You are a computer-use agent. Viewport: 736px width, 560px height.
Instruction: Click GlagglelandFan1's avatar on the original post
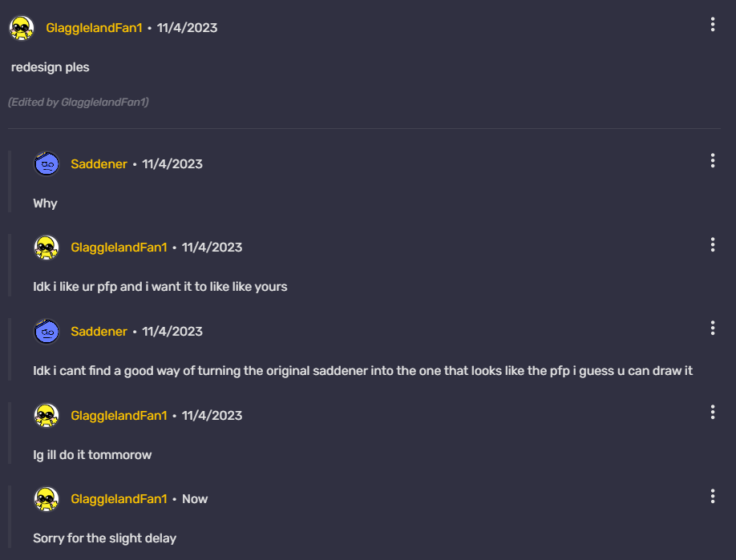(x=22, y=27)
